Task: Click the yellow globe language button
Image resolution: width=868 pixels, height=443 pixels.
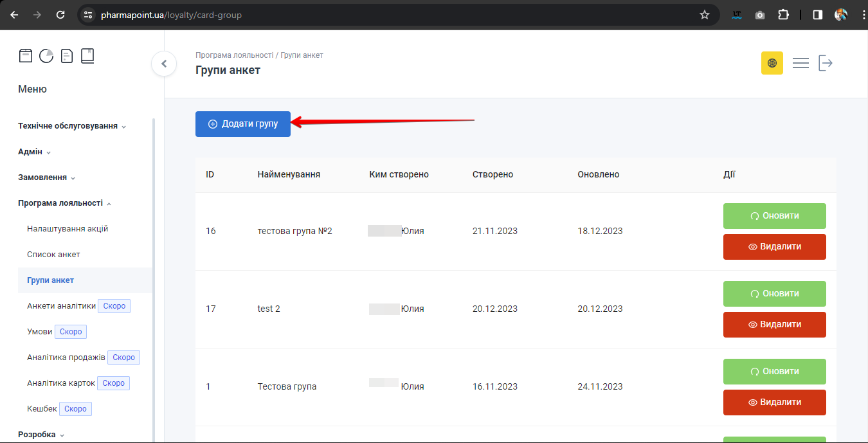Action: pyautogui.click(x=772, y=63)
